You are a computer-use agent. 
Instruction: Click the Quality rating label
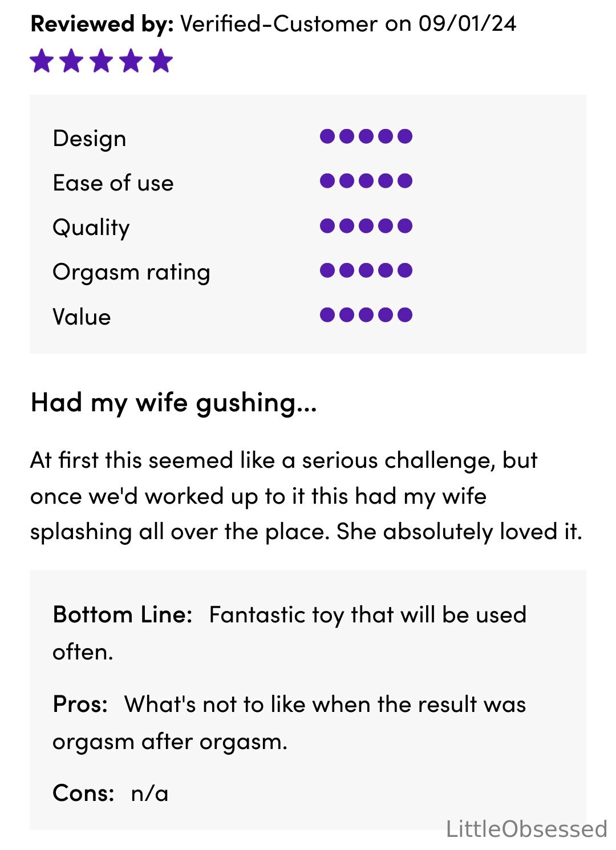pos(91,228)
